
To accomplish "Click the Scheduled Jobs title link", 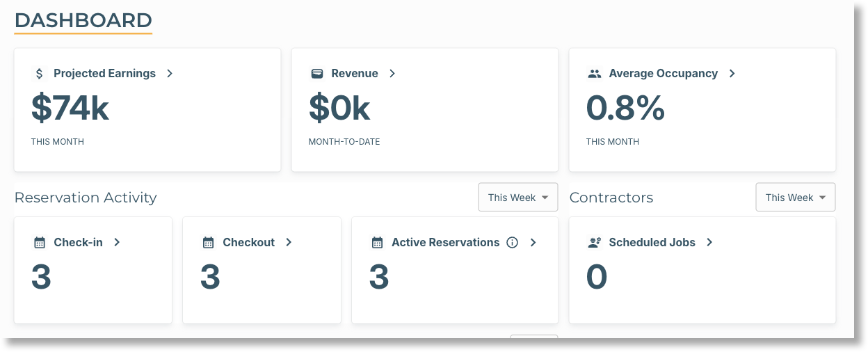I will 652,243.
